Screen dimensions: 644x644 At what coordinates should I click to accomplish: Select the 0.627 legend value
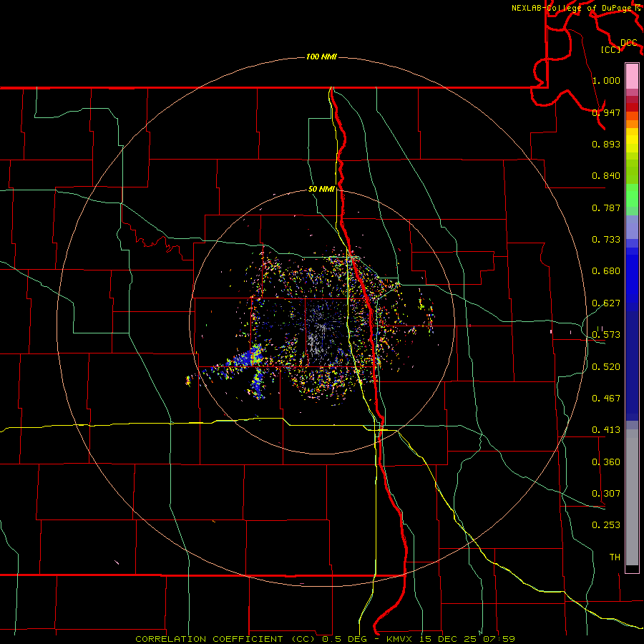tap(606, 303)
